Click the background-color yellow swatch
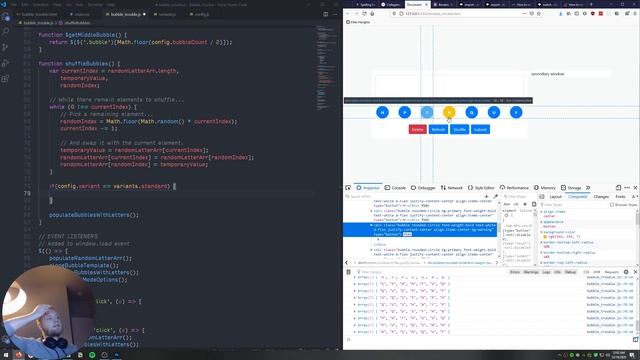Screen dimensions: 640x360 pyautogui.click(x=545, y=237)
